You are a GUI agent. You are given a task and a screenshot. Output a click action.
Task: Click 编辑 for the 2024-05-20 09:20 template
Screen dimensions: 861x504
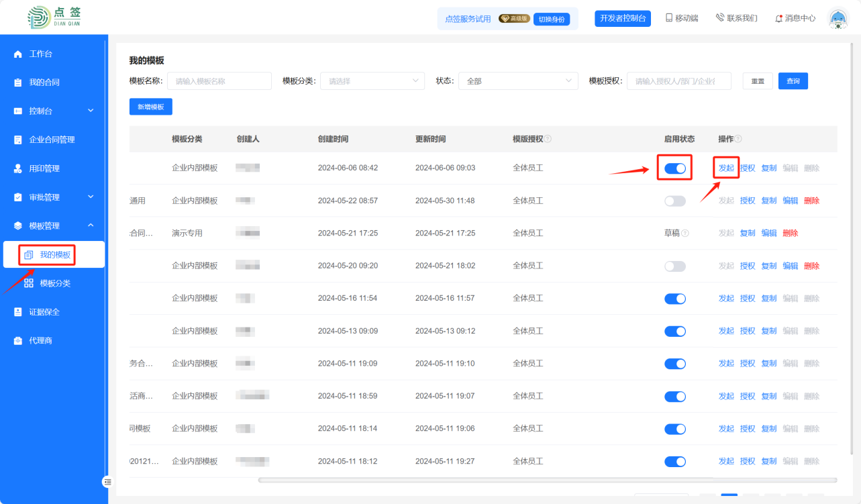791,266
